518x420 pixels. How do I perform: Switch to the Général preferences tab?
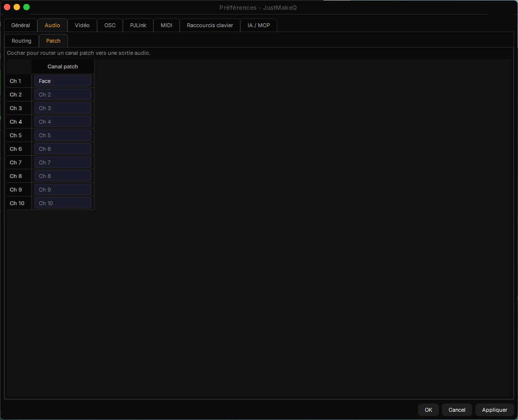pyautogui.click(x=20, y=25)
